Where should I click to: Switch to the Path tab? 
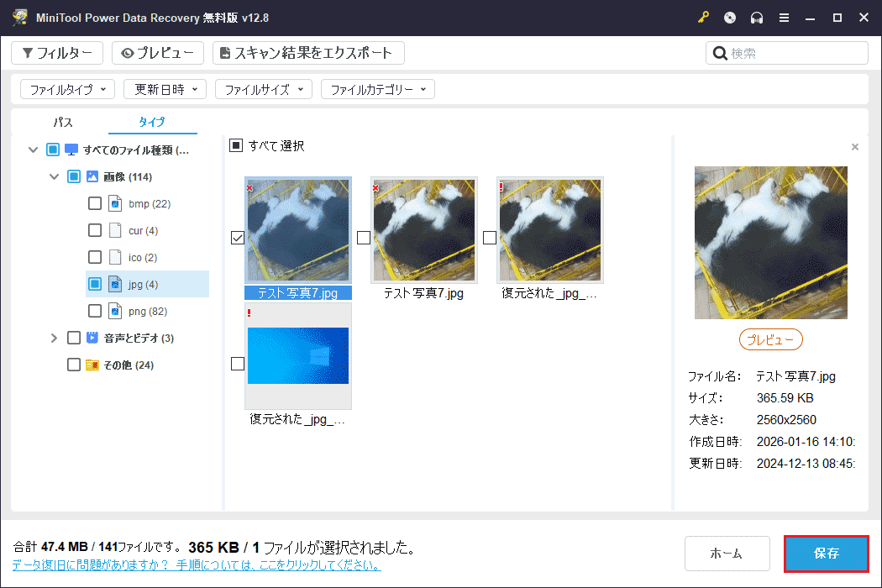[62, 121]
